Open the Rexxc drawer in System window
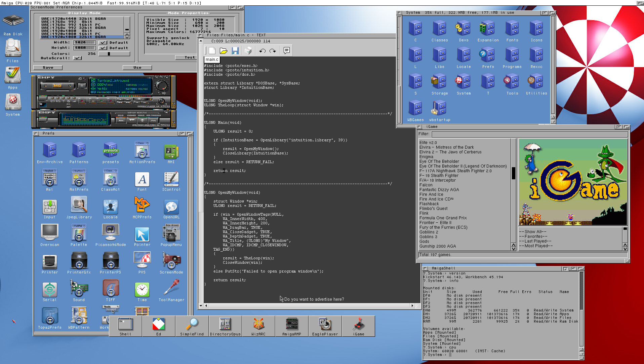Screen dimensions: 644x364 (536, 58)
